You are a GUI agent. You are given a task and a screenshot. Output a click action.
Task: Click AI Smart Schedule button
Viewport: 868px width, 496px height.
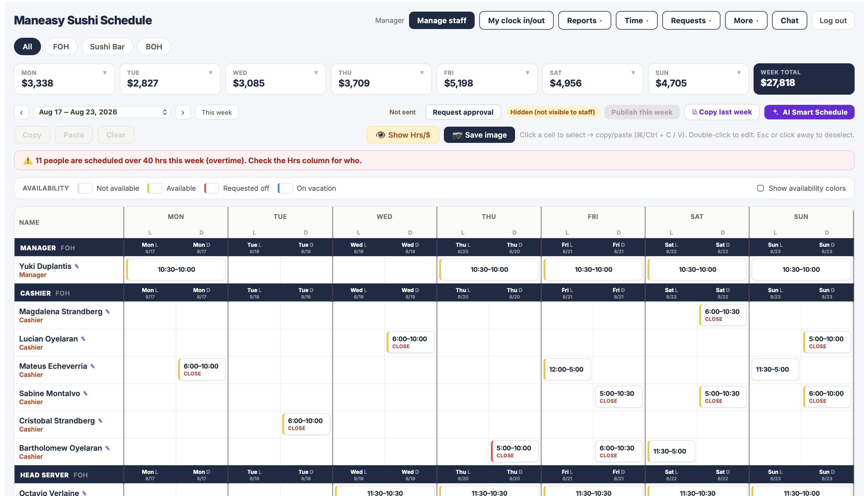click(809, 112)
